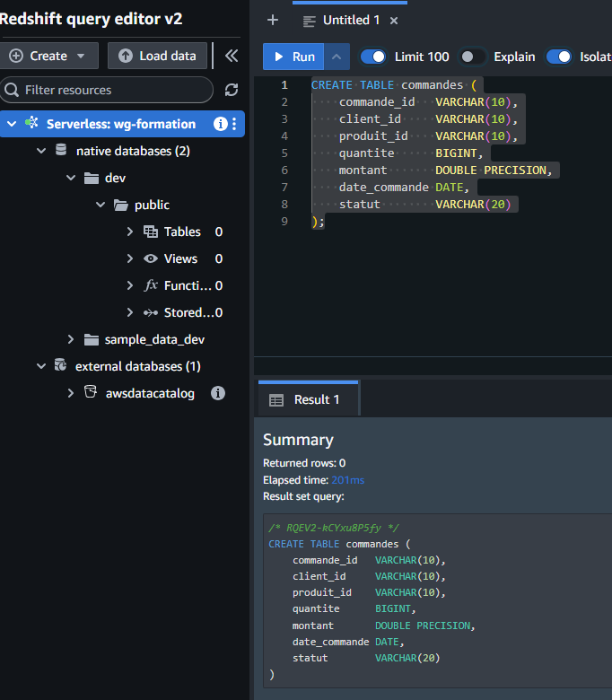Open the info icon for wg-formation
Viewport: 612px width, 700px height.
pyautogui.click(x=220, y=124)
